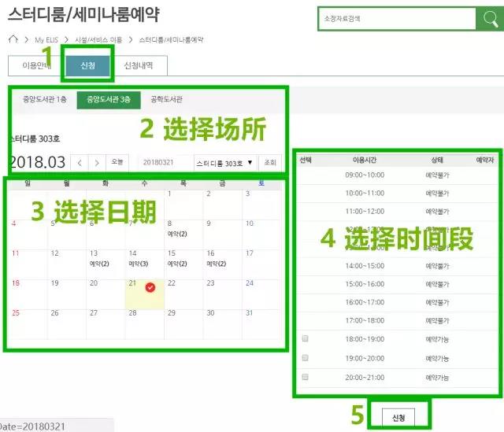504x432 pixels.
Task: Open the 스터디룸 303호 room dropdown
Action: (x=224, y=162)
